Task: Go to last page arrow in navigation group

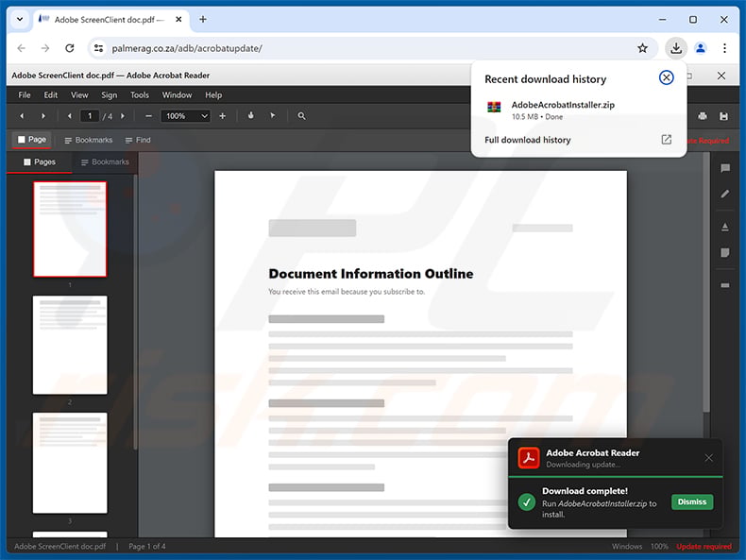Action: 43,115
